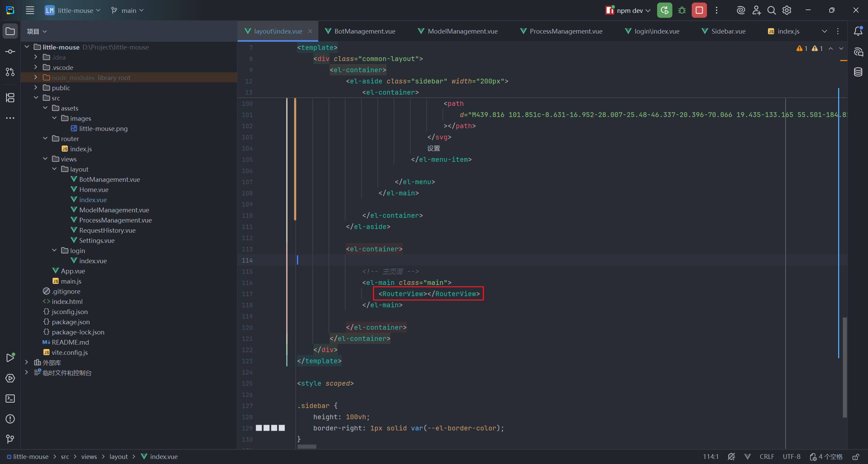
Task: Toggle read-only lock in status bar
Action: point(856,457)
